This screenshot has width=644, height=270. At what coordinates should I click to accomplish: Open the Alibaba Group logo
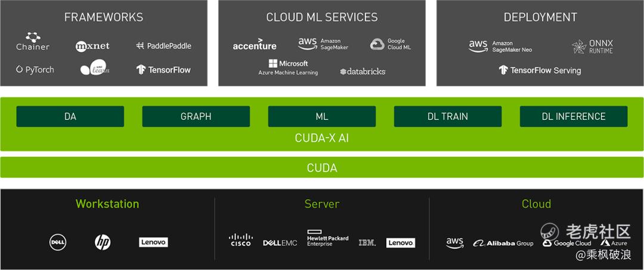click(503, 243)
